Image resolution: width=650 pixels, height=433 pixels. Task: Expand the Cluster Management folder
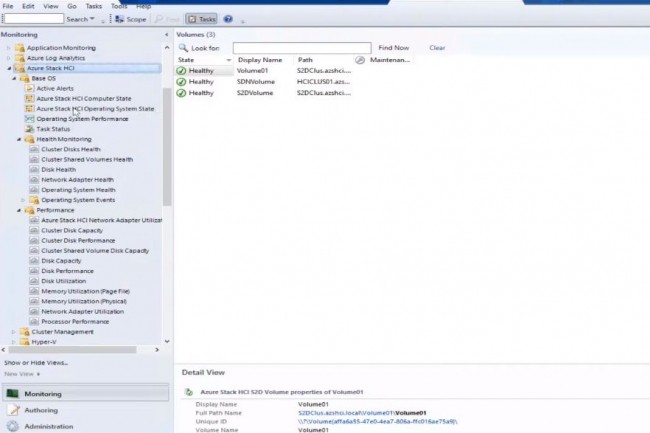[x=14, y=332]
